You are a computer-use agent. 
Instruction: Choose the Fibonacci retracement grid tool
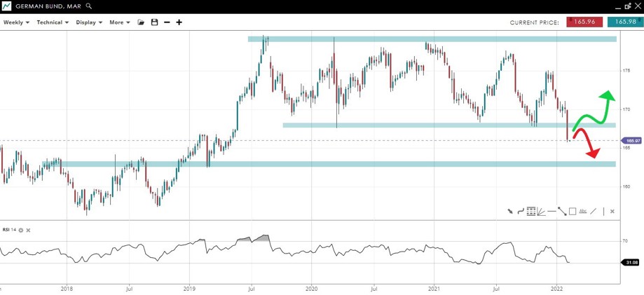(x=531, y=211)
